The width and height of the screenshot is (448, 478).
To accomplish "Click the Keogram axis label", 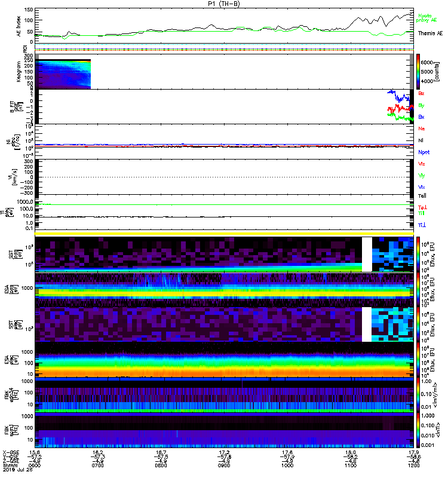I will [x=19, y=71].
